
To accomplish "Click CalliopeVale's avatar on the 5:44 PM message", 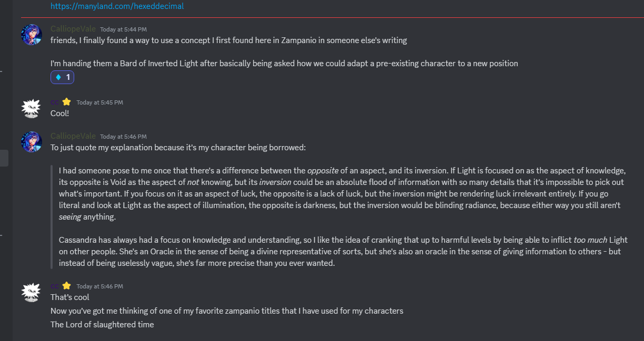I will 32,35.
